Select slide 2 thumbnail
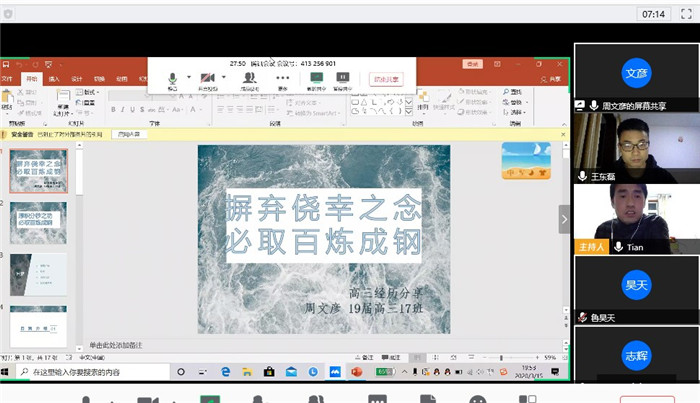Image resolution: width=700 pixels, height=403 pixels. tap(38, 222)
